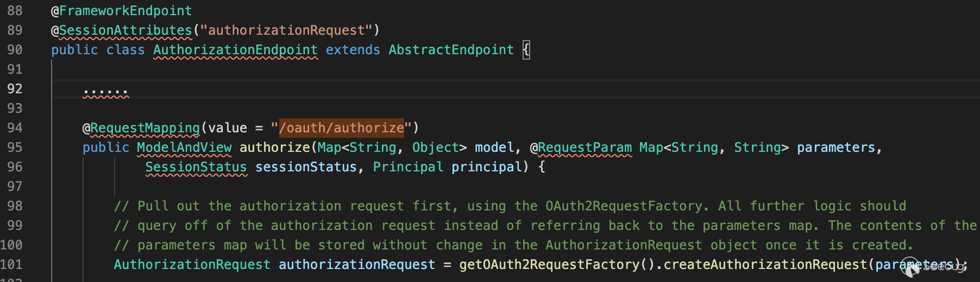Click highlighted /oauth/authorize string
This screenshot has height=282, width=980.
pos(341,128)
